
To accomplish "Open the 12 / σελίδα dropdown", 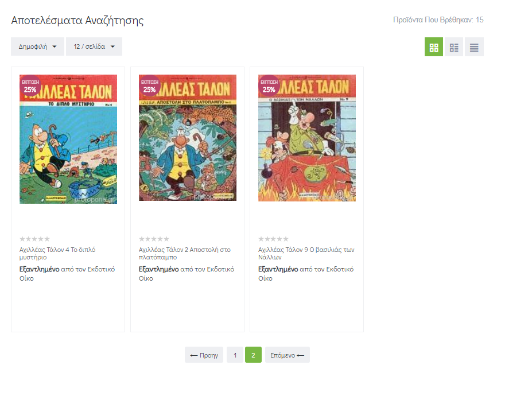I will point(94,46).
